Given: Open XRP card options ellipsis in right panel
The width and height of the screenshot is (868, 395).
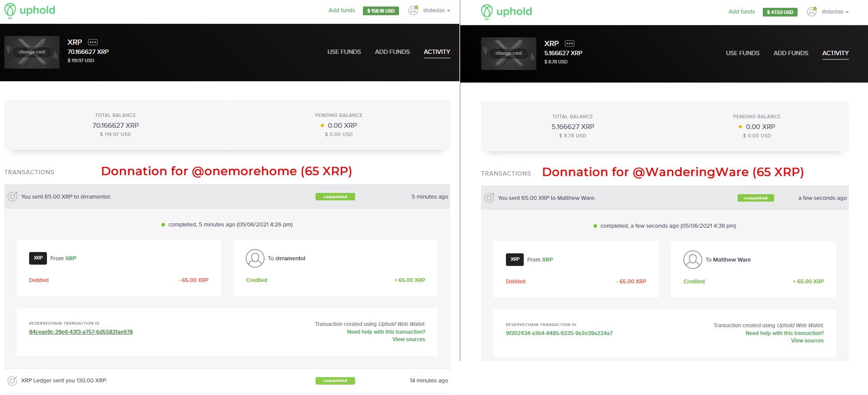Looking at the screenshot, I should coord(569,43).
